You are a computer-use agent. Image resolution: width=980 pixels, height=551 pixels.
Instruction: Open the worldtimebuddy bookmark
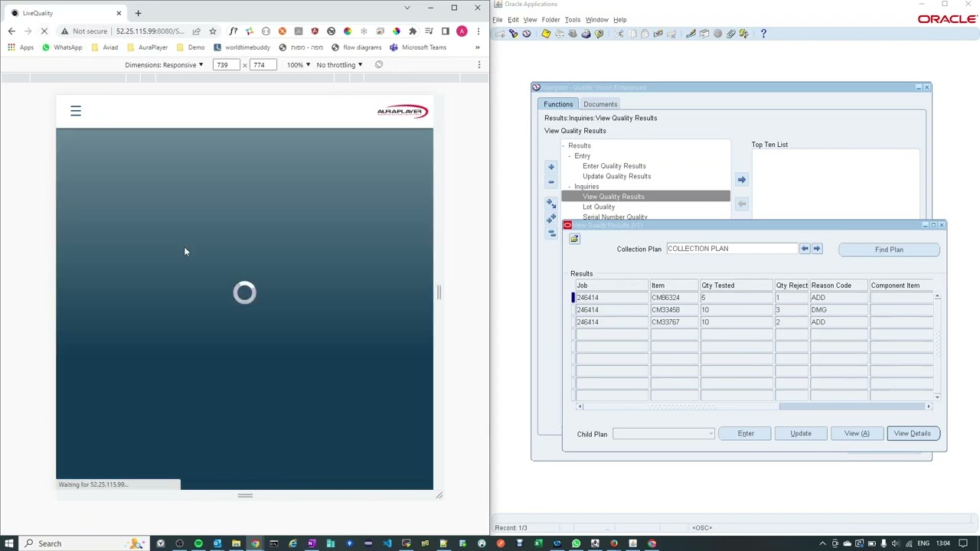242,47
